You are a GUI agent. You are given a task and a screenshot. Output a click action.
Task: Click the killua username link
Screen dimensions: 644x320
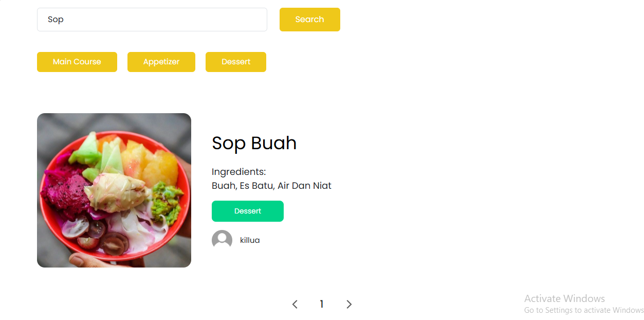(250, 240)
